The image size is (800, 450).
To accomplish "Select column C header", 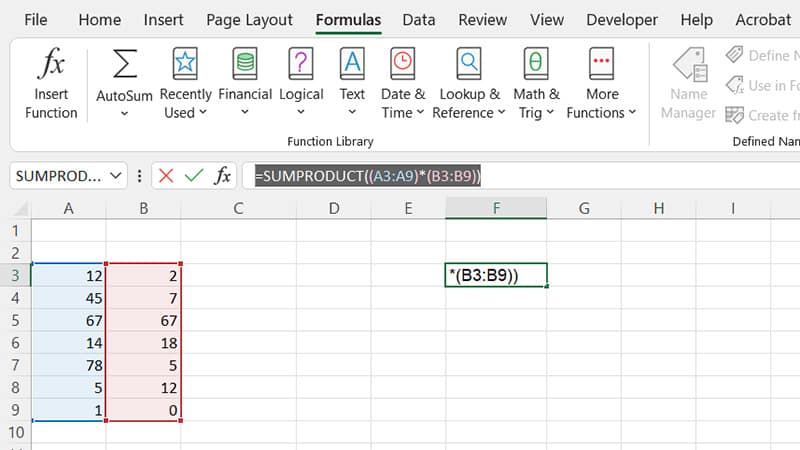I will [238, 209].
